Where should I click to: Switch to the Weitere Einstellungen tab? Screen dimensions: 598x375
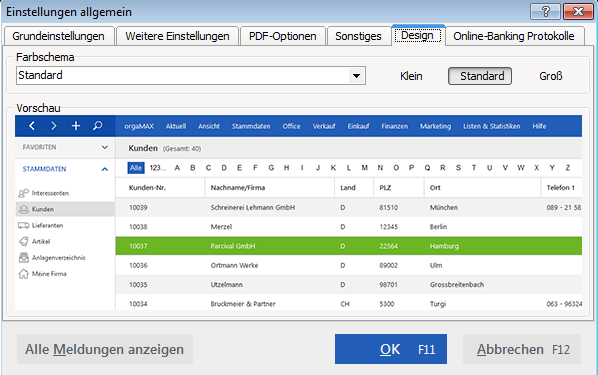tap(177, 36)
